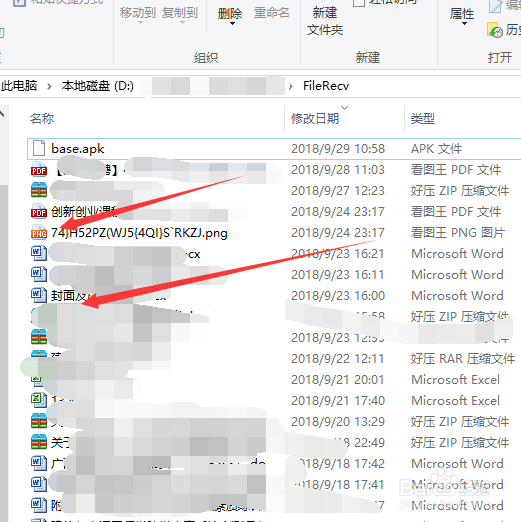Click date 2018/9/28 11:03
Screen dimensions: 521x522
click(x=338, y=170)
